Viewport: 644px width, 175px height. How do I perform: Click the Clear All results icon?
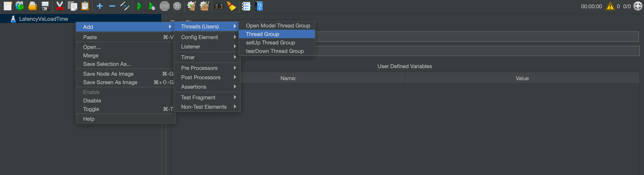pos(204,6)
